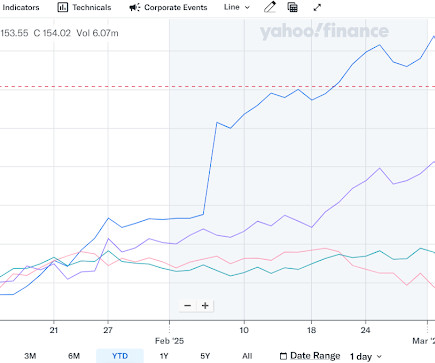
Task: Click the Date Range calendar icon
Action: coord(283,356)
